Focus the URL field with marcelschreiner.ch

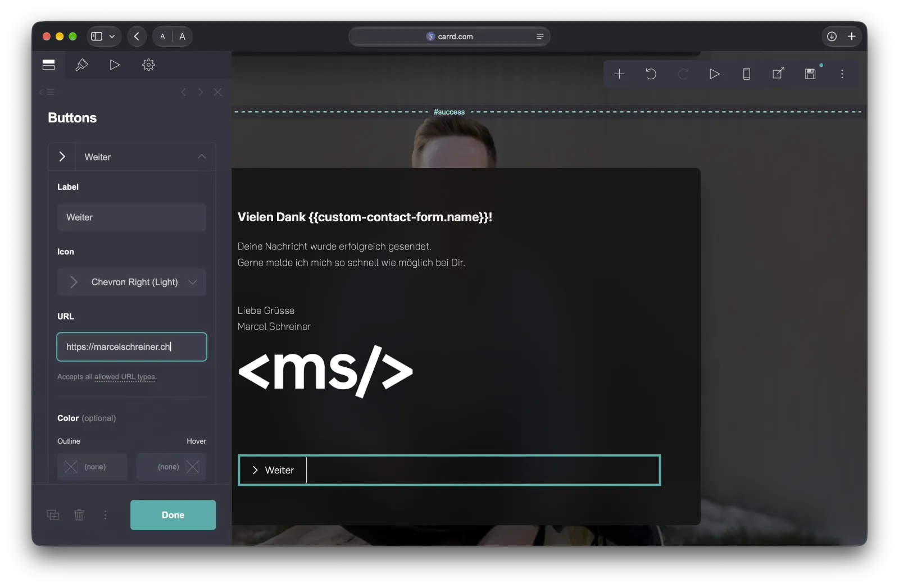(131, 347)
